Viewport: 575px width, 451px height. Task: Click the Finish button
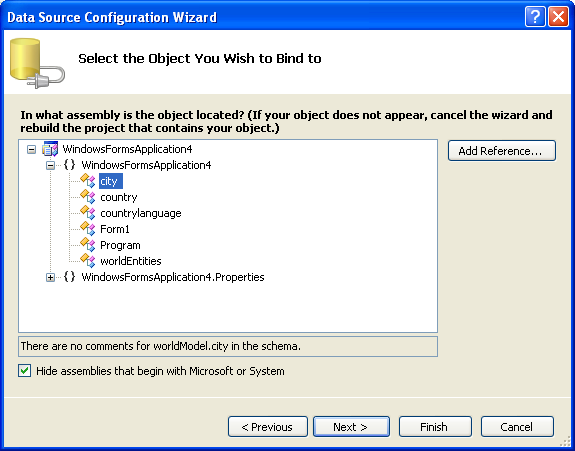coord(435,427)
